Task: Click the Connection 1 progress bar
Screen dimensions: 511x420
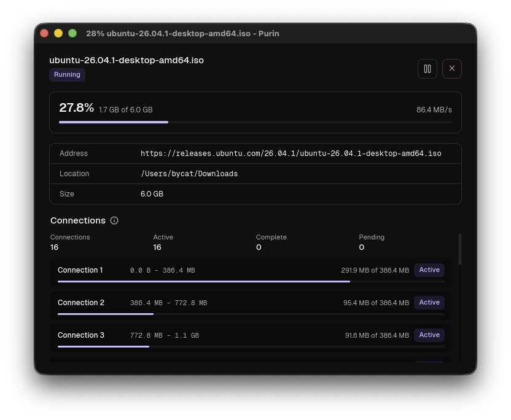Action: (251, 281)
